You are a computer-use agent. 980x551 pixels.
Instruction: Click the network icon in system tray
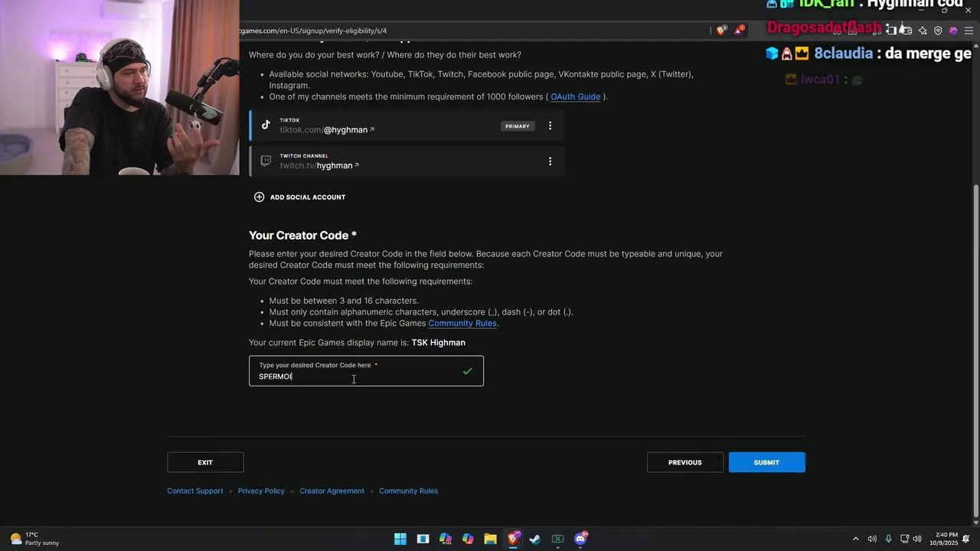(x=904, y=539)
